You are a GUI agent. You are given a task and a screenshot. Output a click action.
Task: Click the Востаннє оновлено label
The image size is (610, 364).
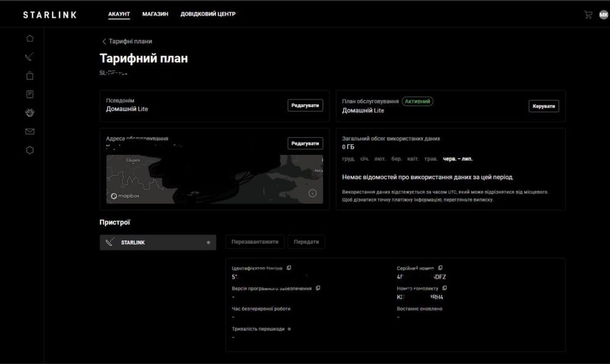pos(420,309)
